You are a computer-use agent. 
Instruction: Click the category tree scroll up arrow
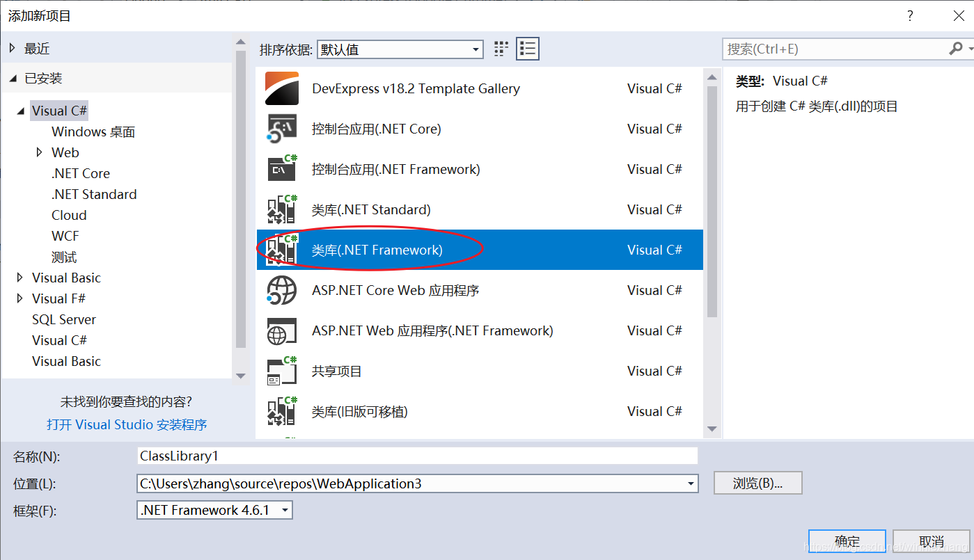pyautogui.click(x=240, y=43)
